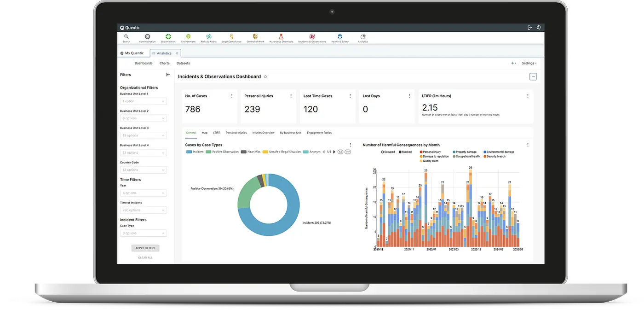Open LTIFR (1m Hours) card menu

[x=528, y=96]
